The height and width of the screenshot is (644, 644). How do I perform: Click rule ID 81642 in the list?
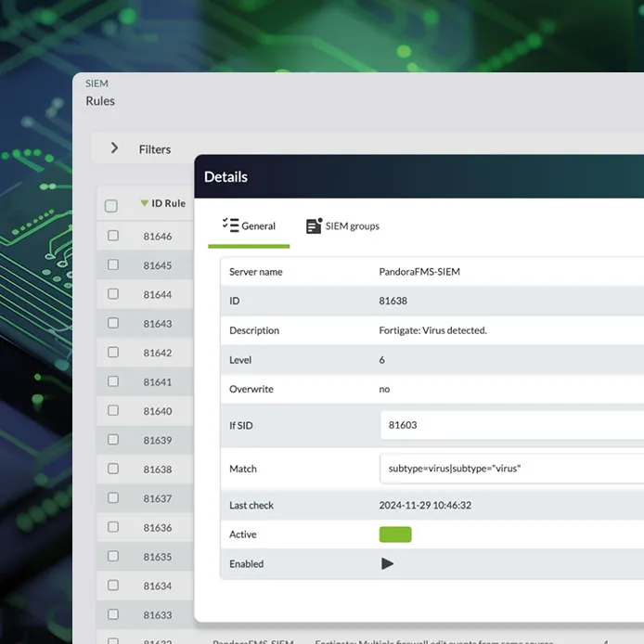pyautogui.click(x=158, y=354)
